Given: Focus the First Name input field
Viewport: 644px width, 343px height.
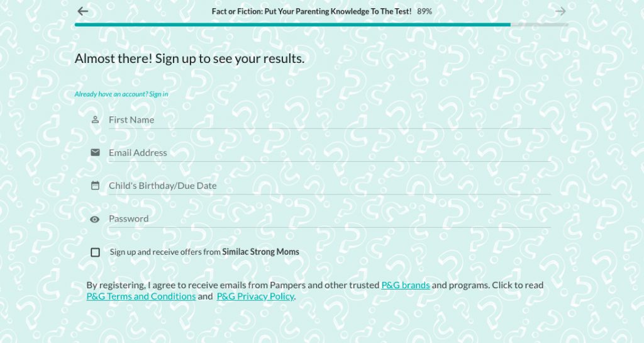Looking at the screenshot, I should (x=329, y=120).
